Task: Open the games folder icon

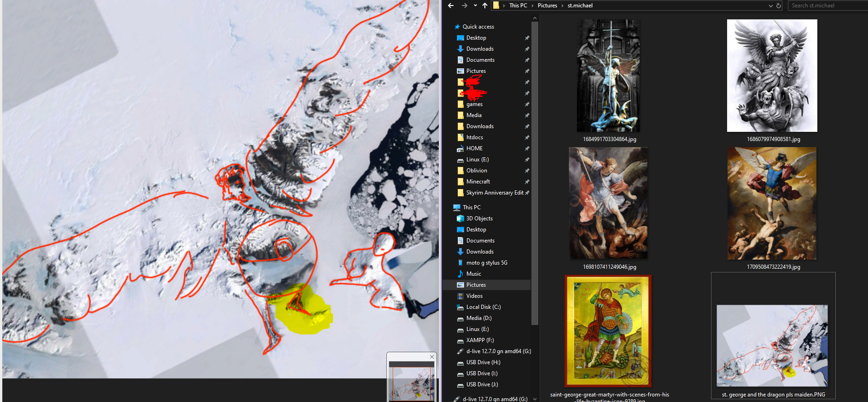Action: click(460, 104)
